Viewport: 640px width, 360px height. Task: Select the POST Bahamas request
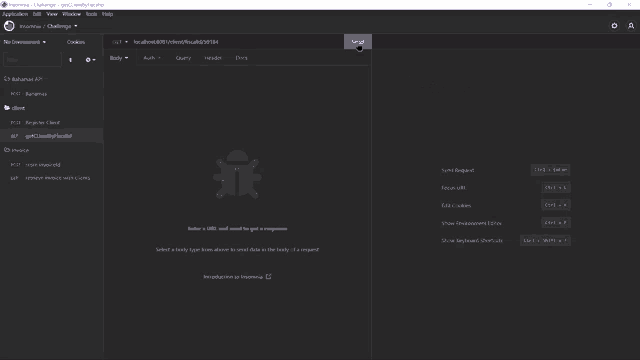pos(51,94)
